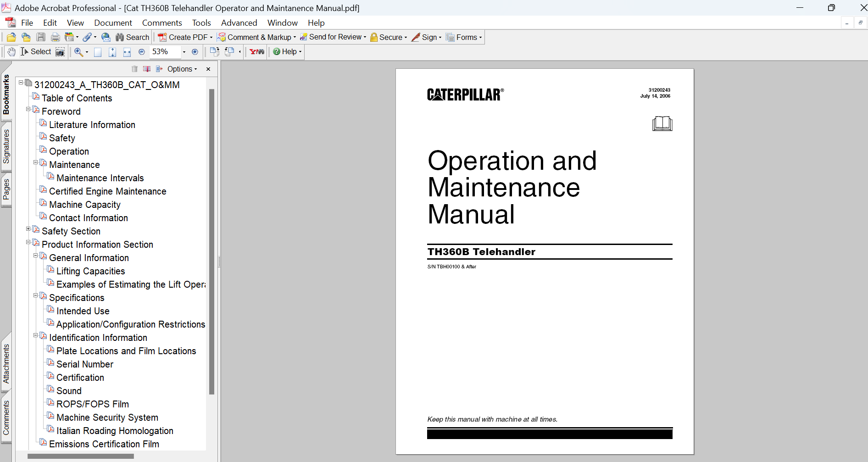Open the Help toolbar dropdown

point(288,52)
